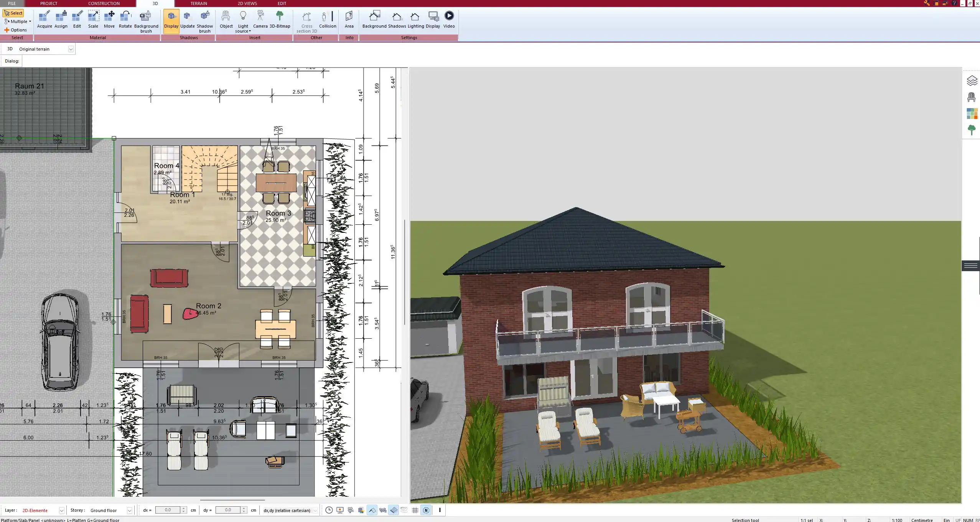Toggle the north arrow indicator

pyautogui.click(x=426, y=510)
